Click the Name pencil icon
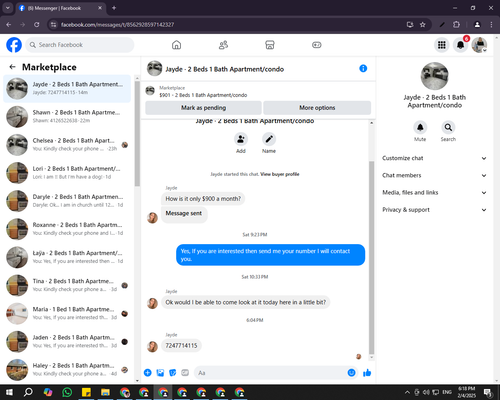500x400 pixels. [x=269, y=139]
